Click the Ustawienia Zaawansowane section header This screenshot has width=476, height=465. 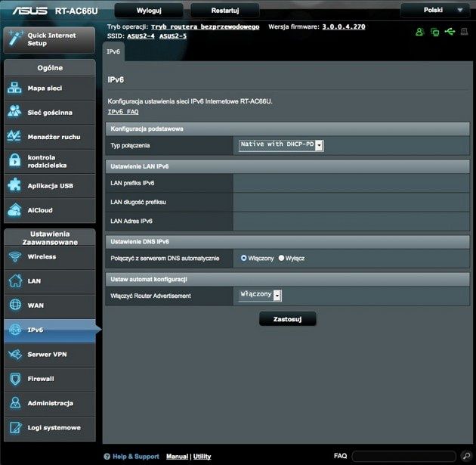tap(50, 238)
